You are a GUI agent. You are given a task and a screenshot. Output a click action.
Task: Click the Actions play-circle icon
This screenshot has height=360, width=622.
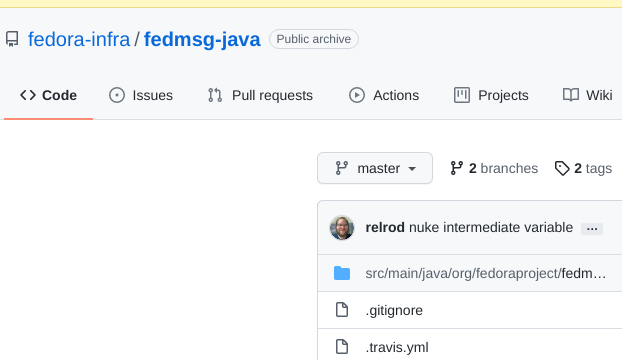[x=357, y=95]
